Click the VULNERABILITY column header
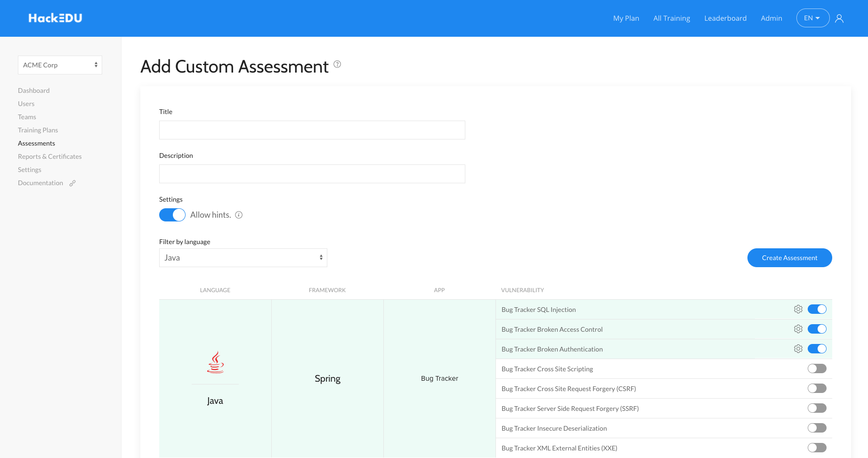Viewport: 868px width, 458px height. [x=522, y=290]
